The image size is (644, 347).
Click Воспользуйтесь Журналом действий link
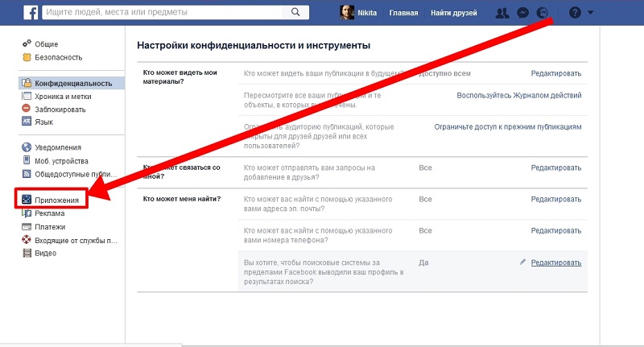tap(519, 95)
